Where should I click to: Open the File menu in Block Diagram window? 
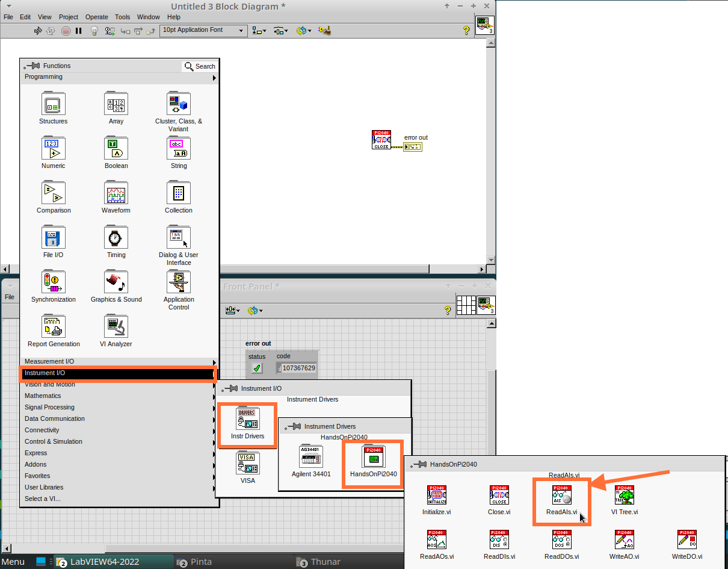pyautogui.click(x=8, y=17)
